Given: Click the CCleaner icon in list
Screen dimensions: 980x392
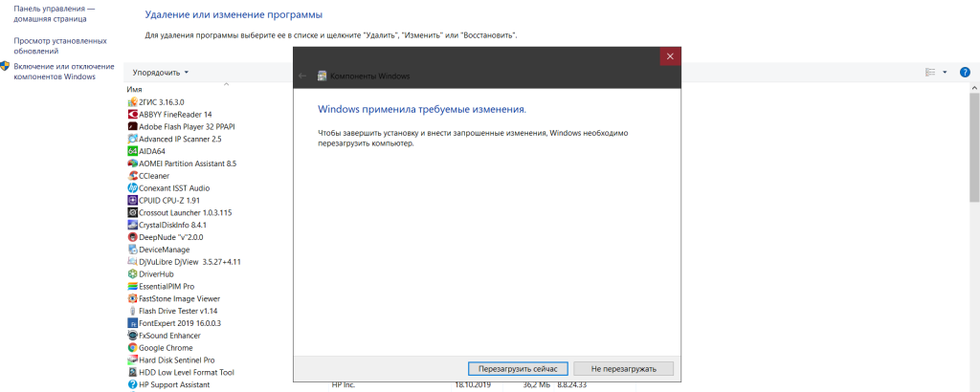Looking at the screenshot, I should coord(132,175).
